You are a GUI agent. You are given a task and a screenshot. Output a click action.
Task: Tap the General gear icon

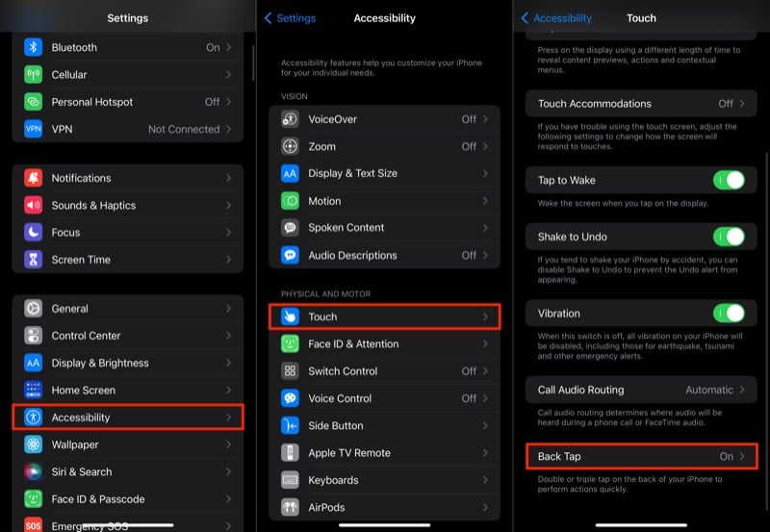point(34,308)
